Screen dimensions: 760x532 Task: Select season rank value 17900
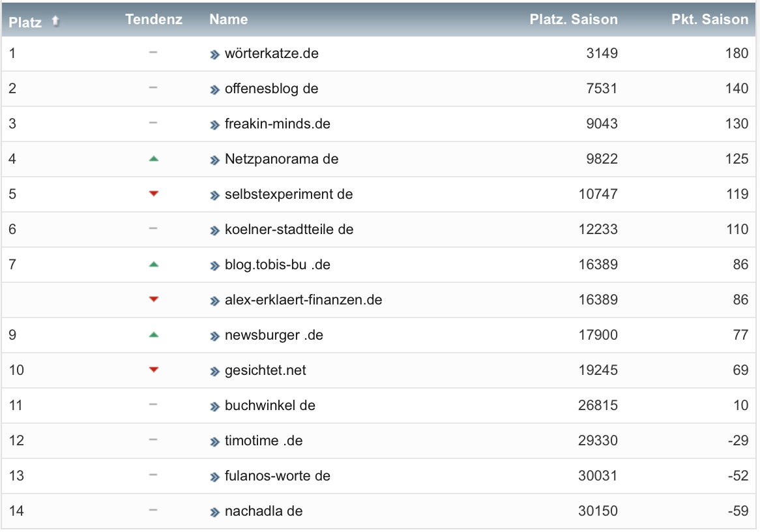598,335
